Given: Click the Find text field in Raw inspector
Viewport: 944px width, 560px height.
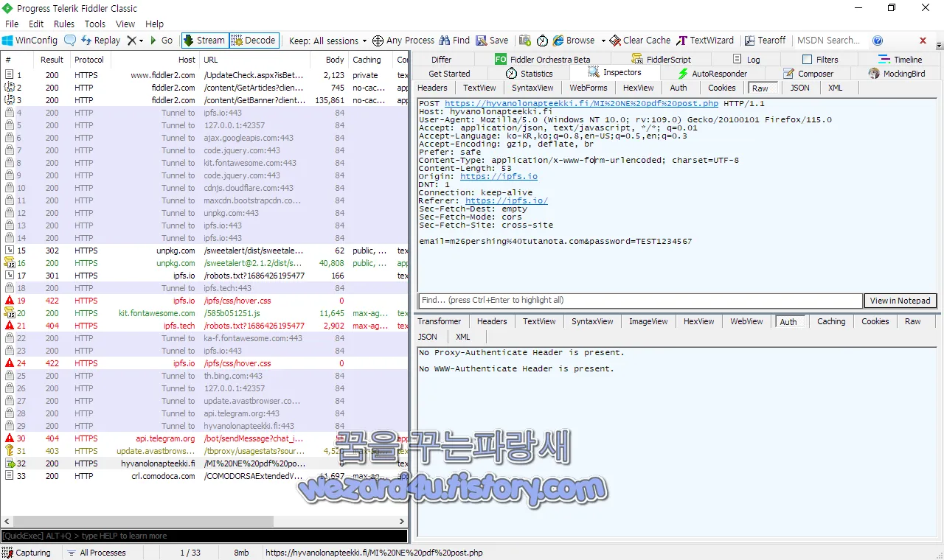Looking at the screenshot, I should point(640,301).
